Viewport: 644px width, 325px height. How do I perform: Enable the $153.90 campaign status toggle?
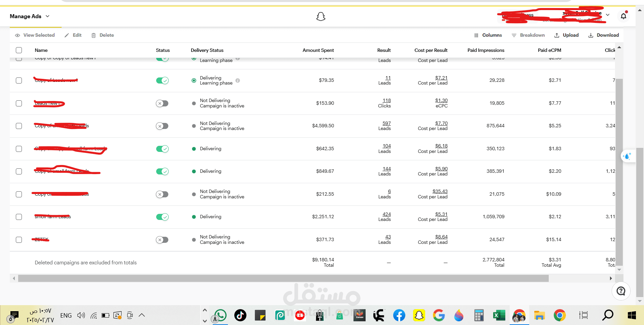tap(162, 103)
